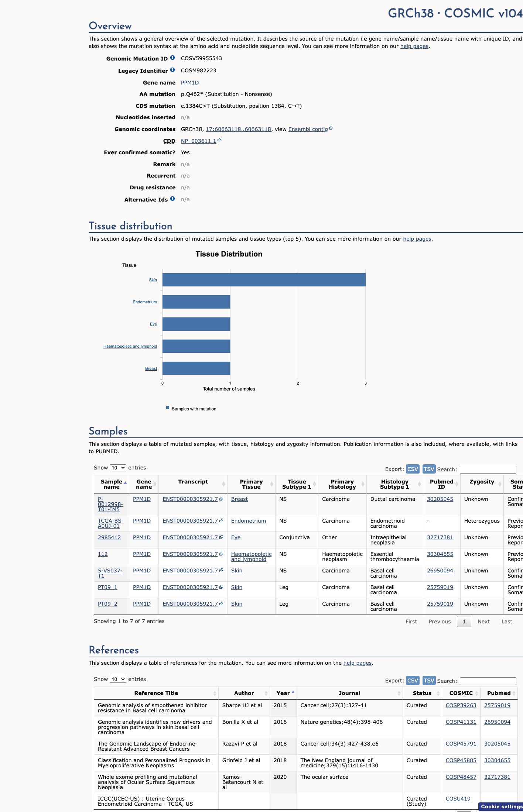Export References table as TSV
Viewport: 523px width, 812px height.
(x=429, y=680)
